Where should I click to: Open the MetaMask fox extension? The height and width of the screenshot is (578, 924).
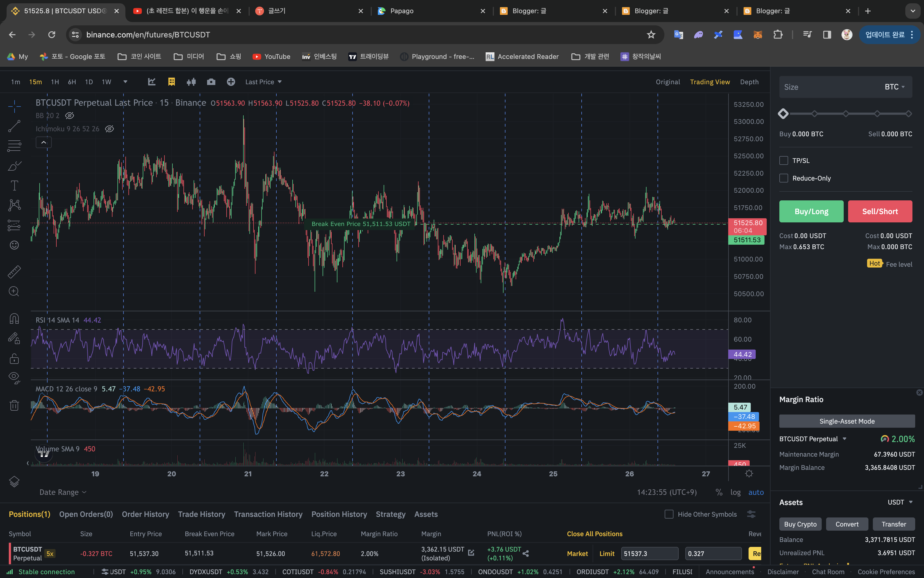click(758, 35)
